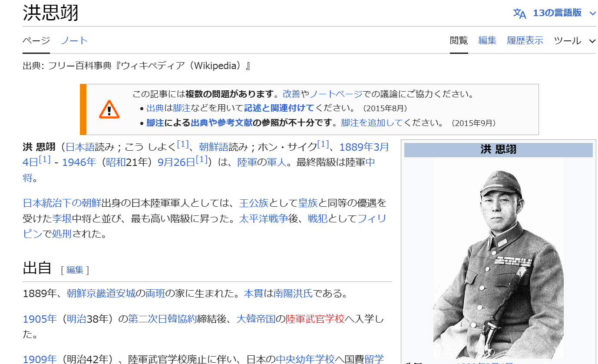Screen dimensions: 598x364
Task: Follow the 日本統治下の朝鮮 link
Action: (x=62, y=203)
